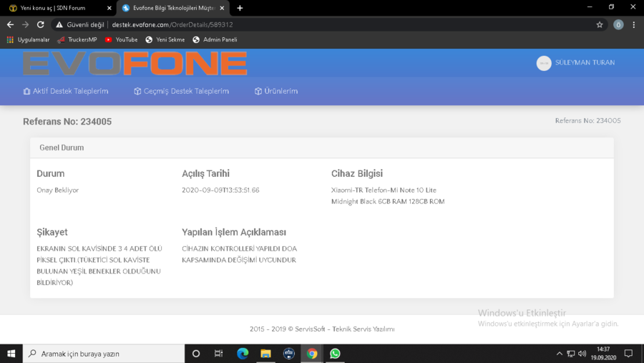Launch Microsoft Edge from the taskbar
Screen dimensions: 644x363
tap(243, 354)
